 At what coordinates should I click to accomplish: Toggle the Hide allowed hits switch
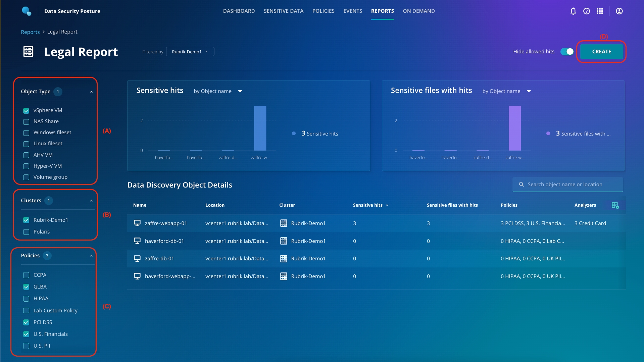567,52
